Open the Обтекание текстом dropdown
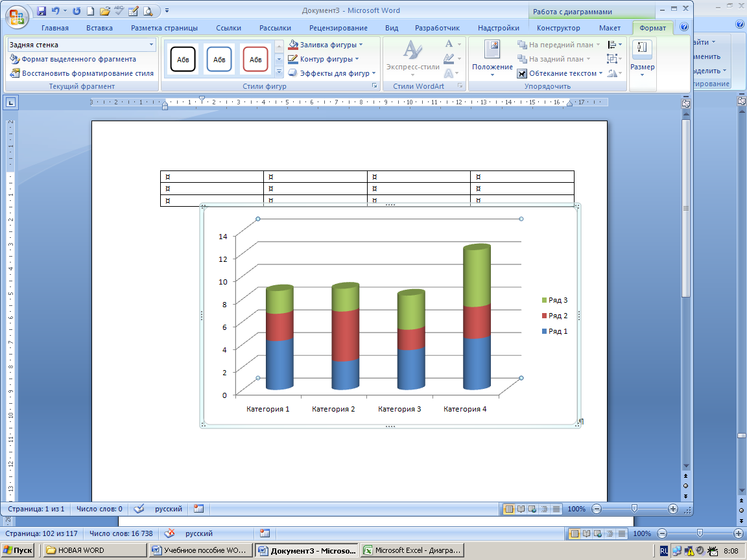747x560 pixels. (x=560, y=73)
